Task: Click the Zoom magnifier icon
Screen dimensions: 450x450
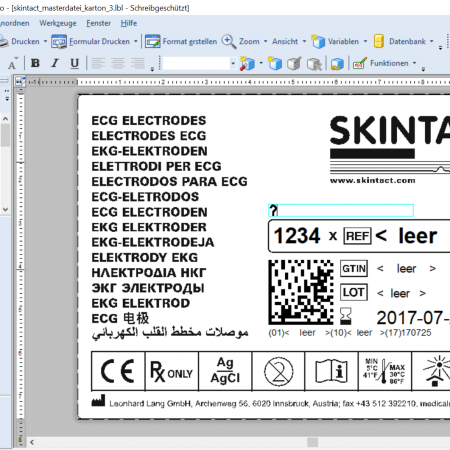Action: coord(229,42)
